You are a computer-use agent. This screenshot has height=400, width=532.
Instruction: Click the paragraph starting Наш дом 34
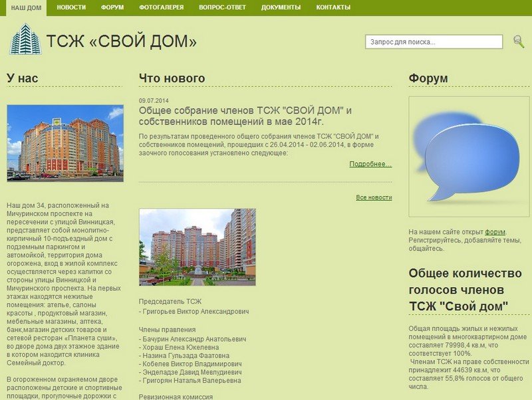(x=64, y=284)
